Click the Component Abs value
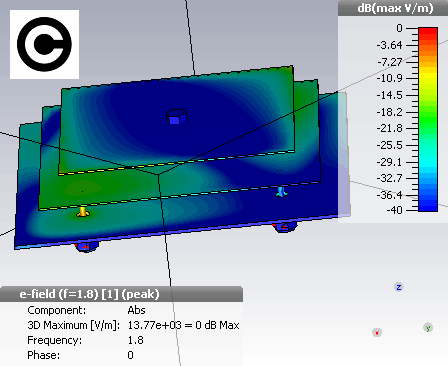This screenshot has height=366, width=448. pyautogui.click(x=136, y=310)
